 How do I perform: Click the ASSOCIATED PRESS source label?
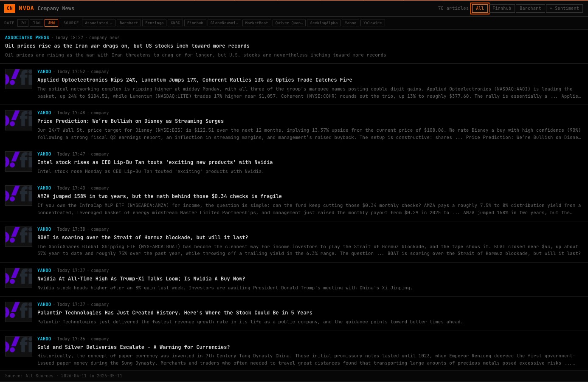point(27,38)
